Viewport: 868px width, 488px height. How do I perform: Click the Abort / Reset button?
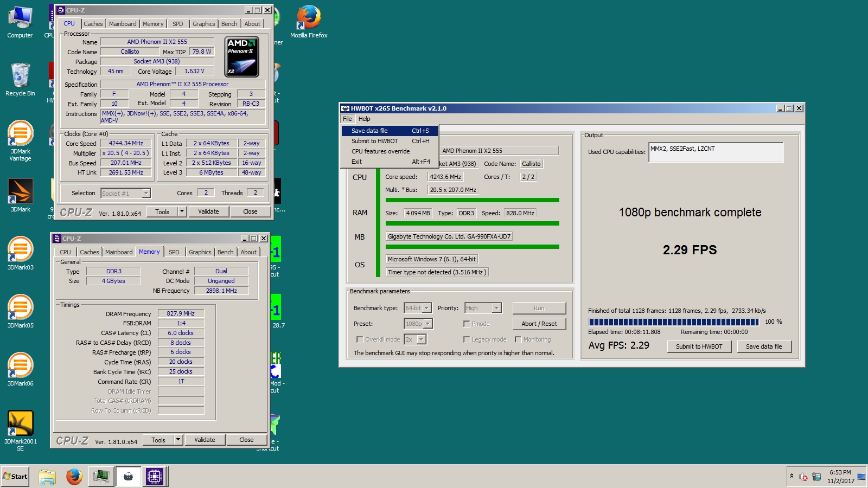click(539, 324)
